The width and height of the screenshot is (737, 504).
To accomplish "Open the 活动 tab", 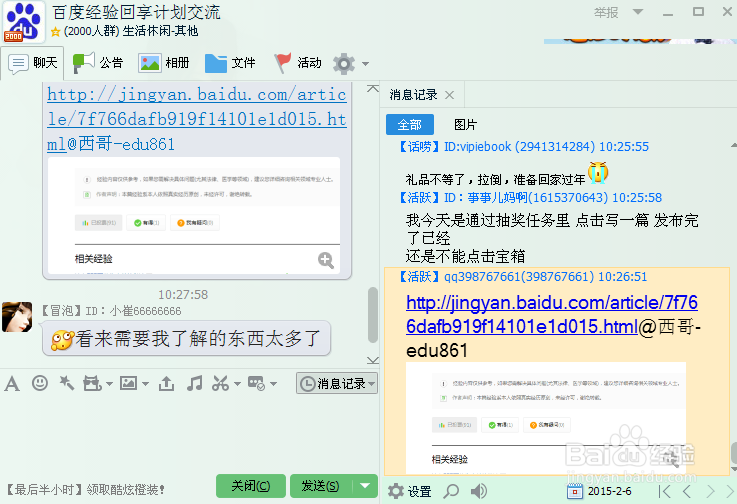I will [298, 63].
